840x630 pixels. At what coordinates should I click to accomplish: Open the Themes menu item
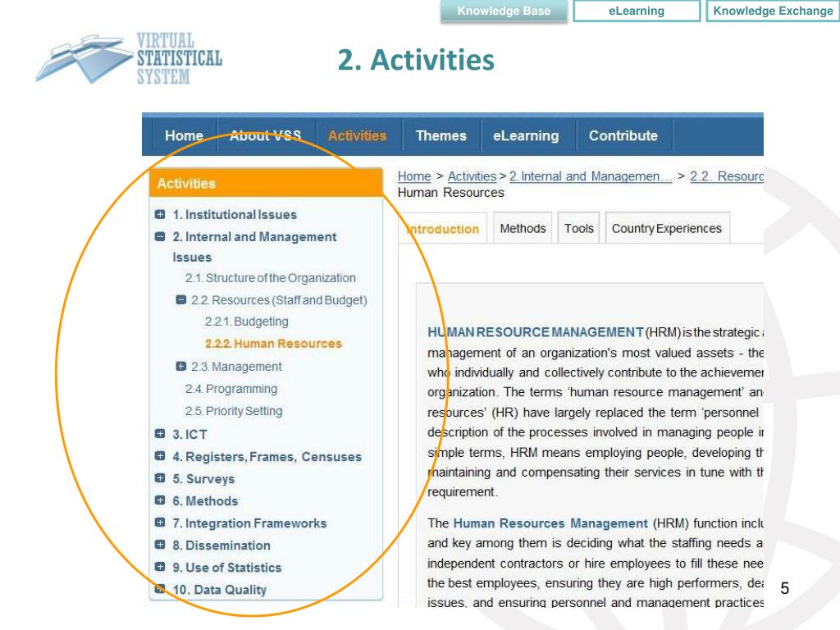[441, 135]
